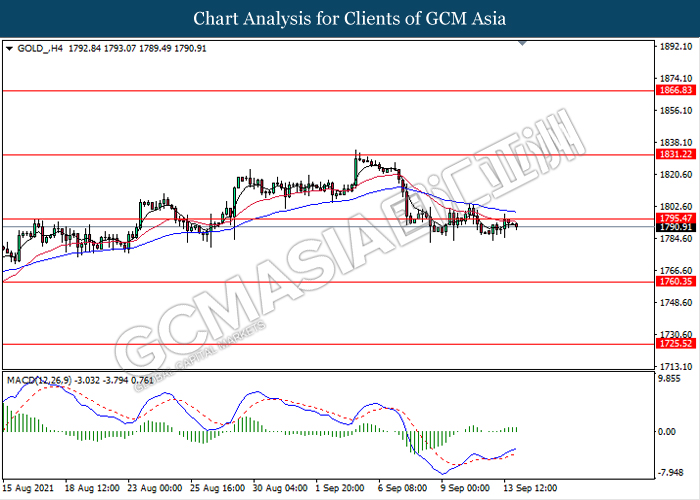700x500 pixels.
Task: Click the -7.948 MACD scale value
Action: [x=672, y=473]
